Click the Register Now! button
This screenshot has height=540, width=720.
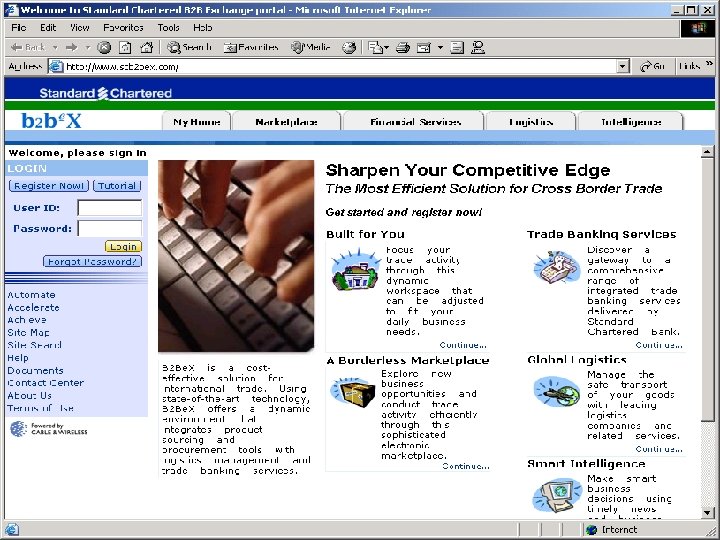pos(49,186)
